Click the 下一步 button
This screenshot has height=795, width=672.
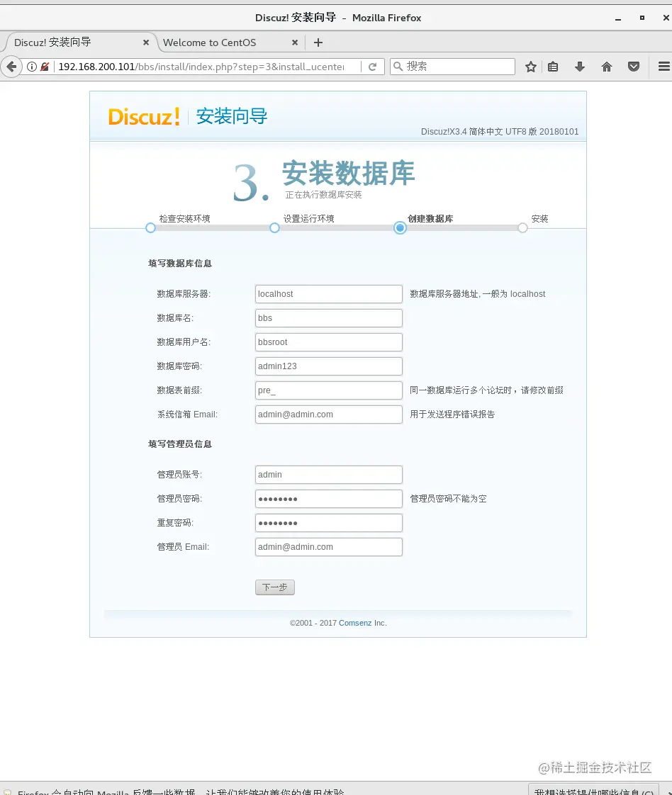[275, 587]
